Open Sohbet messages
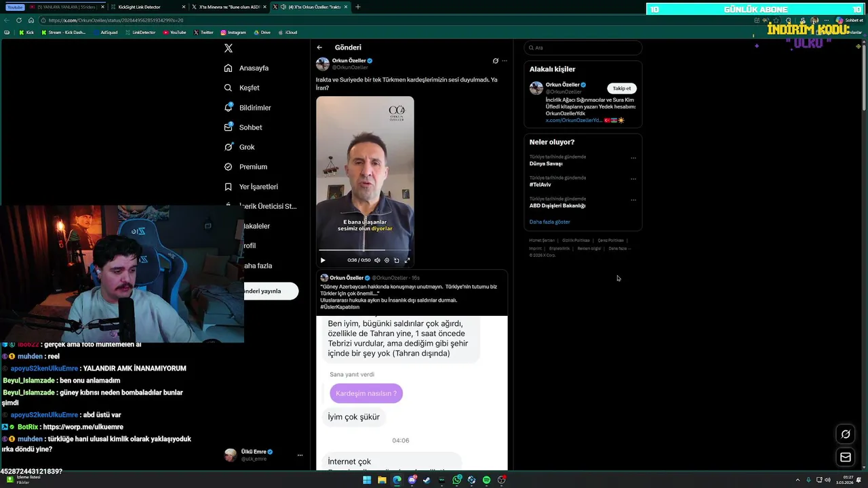Viewport: 868px width, 488px height. point(243,127)
